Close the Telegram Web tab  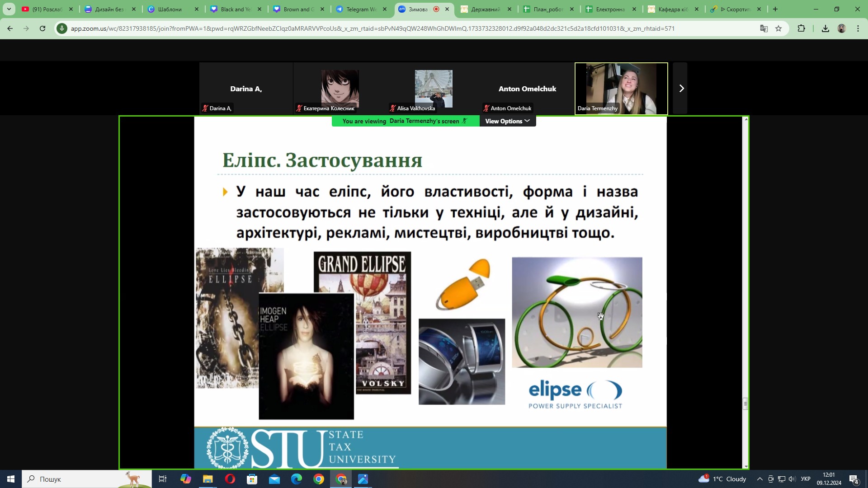pos(384,9)
